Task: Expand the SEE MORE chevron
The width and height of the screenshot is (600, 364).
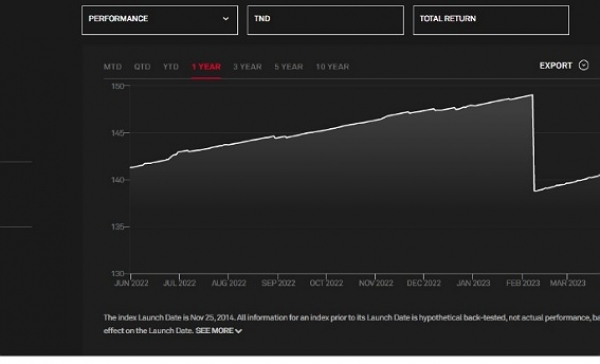Action: [x=239, y=331]
